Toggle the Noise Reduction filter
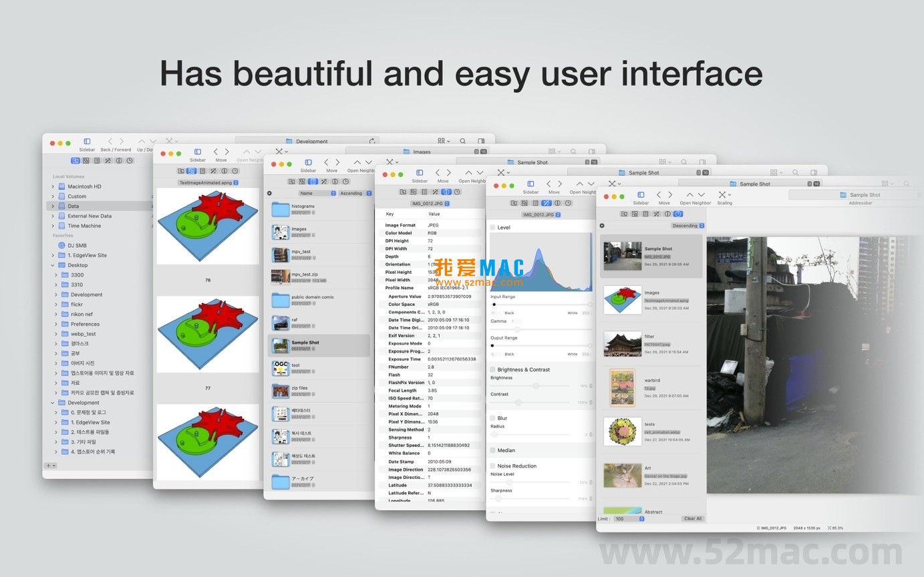 [492, 466]
